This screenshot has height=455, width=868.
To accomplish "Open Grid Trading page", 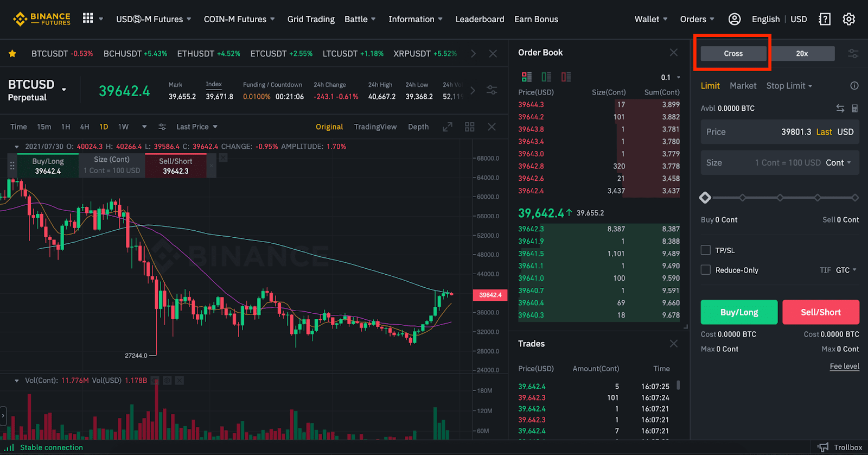I will (311, 19).
